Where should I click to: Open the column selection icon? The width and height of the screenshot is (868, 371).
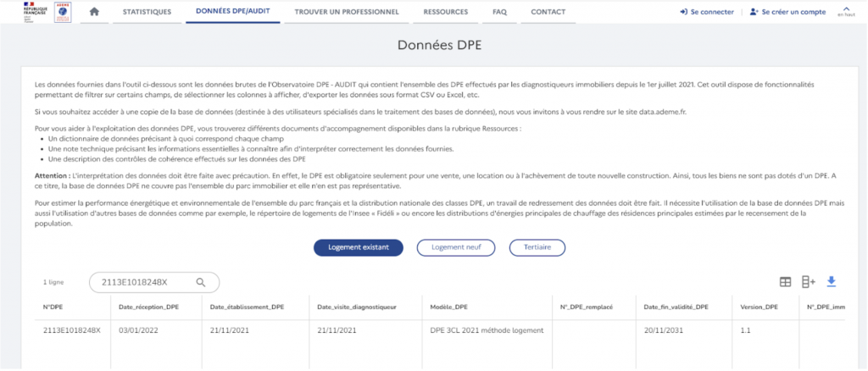tap(808, 282)
